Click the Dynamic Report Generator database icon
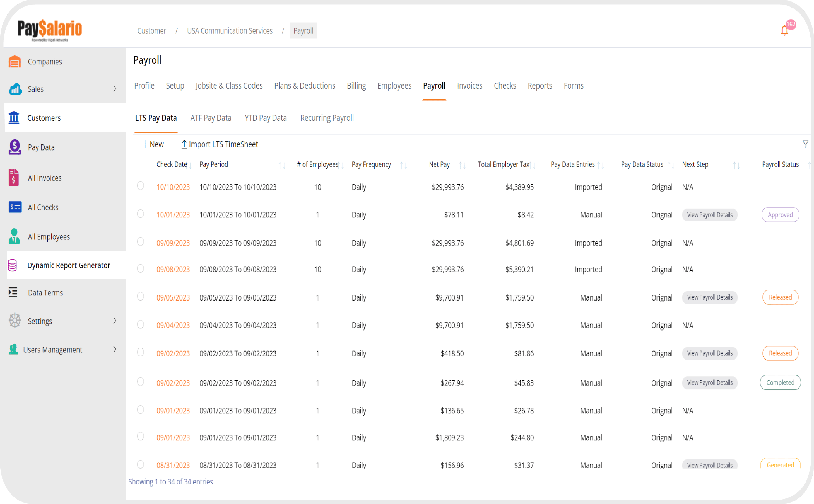814x504 pixels. (12, 265)
